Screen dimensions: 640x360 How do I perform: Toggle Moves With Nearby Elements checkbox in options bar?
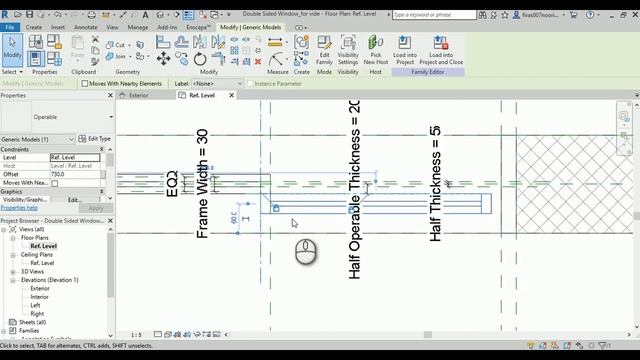click(85, 83)
